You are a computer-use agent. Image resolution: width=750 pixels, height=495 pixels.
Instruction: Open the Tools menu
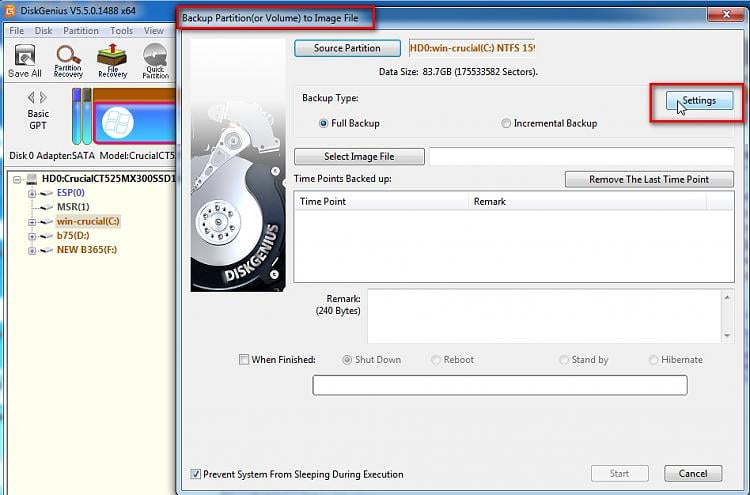121,31
